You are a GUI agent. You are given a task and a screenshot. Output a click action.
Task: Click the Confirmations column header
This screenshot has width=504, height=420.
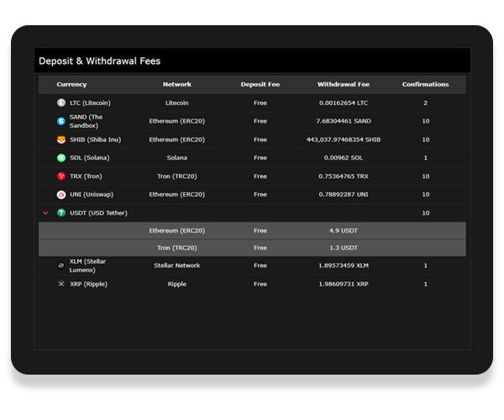coord(426,84)
